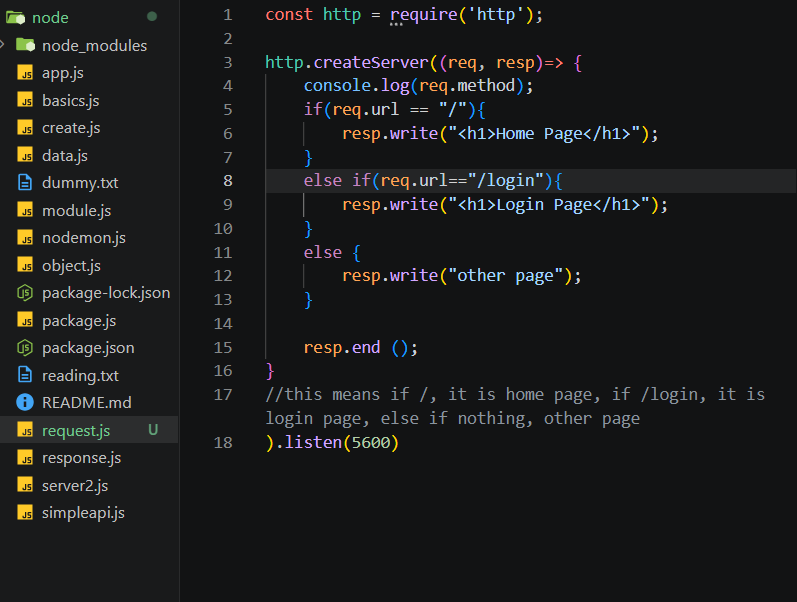Open server2.js file

click(75, 486)
